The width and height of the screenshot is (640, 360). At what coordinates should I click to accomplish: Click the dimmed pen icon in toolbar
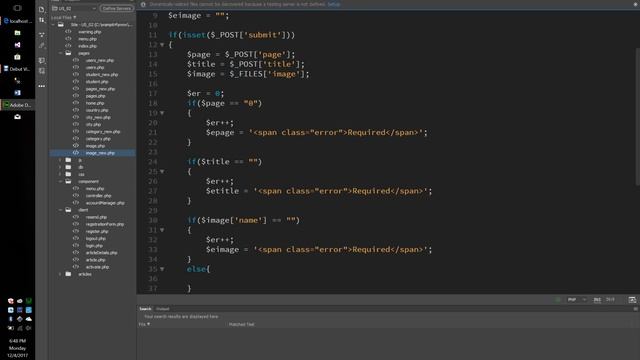click(42, 46)
